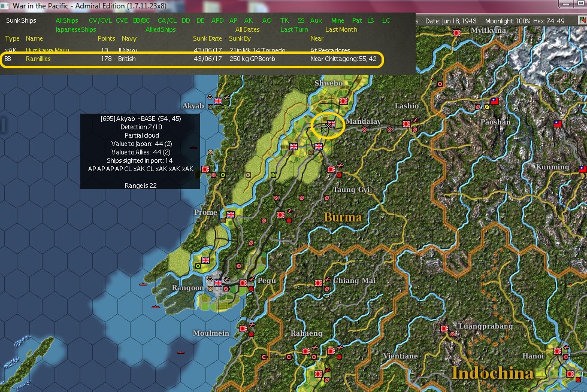Choose the DD ship type filter
This screenshot has height=392, width=587.
186,20
